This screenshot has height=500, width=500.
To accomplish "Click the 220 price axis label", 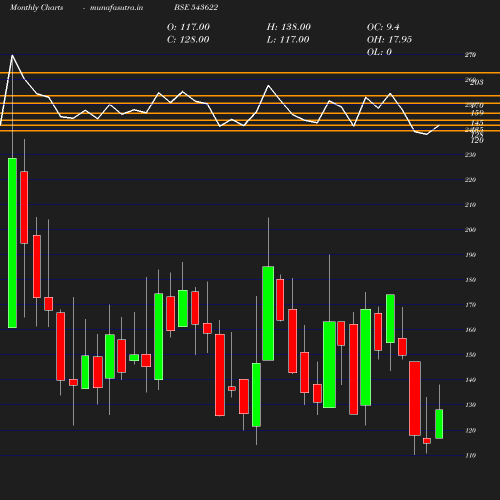I will click(470, 180).
